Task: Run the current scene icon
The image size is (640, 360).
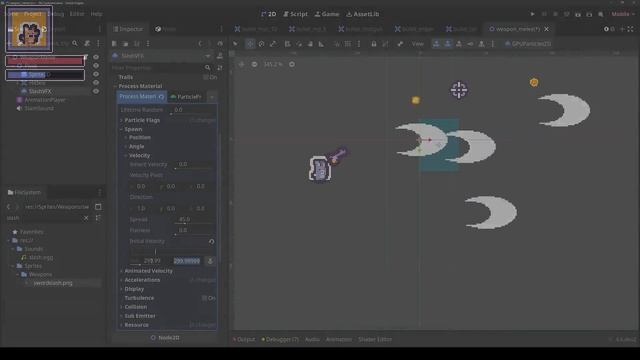Action: coord(578,14)
